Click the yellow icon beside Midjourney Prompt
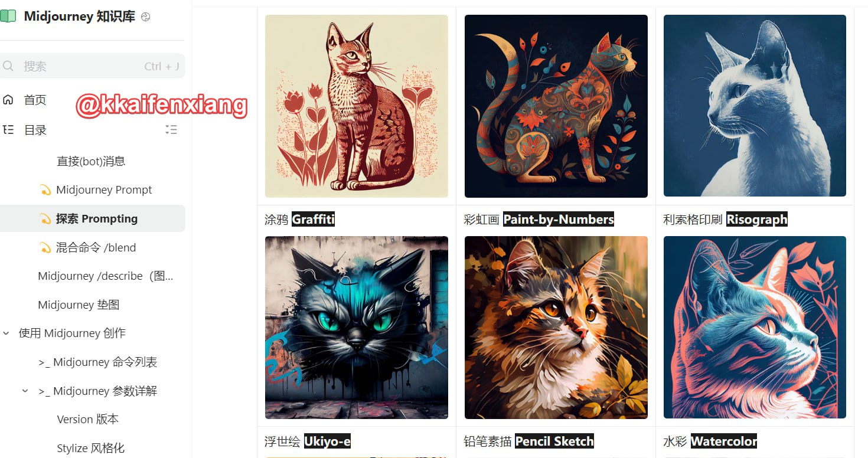Screen dimensions: 868x458 point(45,190)
